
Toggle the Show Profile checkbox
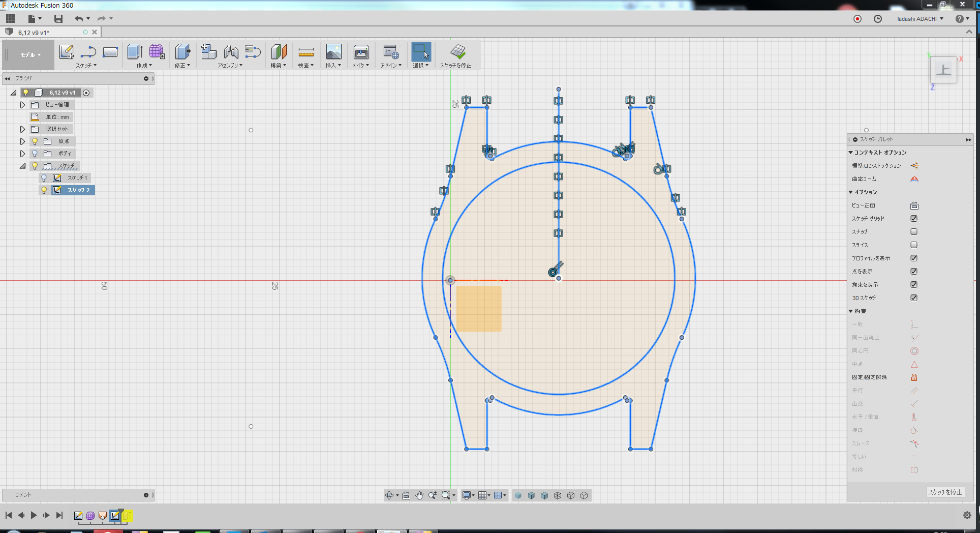coord(914,258)
